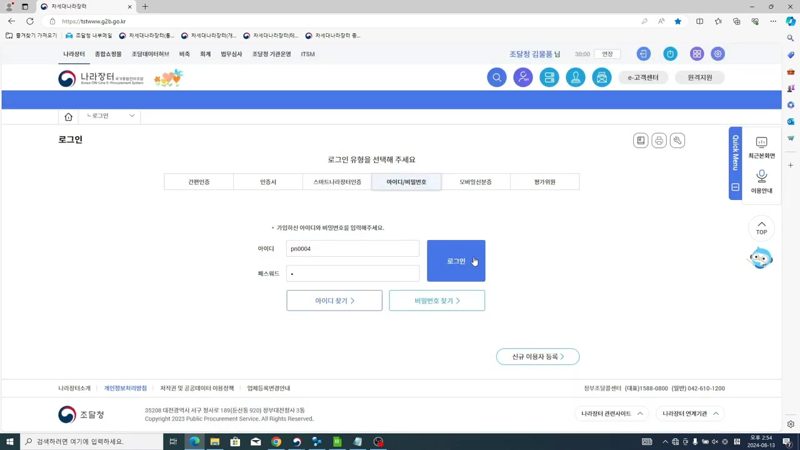This screenshot has height=450, width=800.
Task: Click the blue 로그인 button
Action: [x=456, y=261]
